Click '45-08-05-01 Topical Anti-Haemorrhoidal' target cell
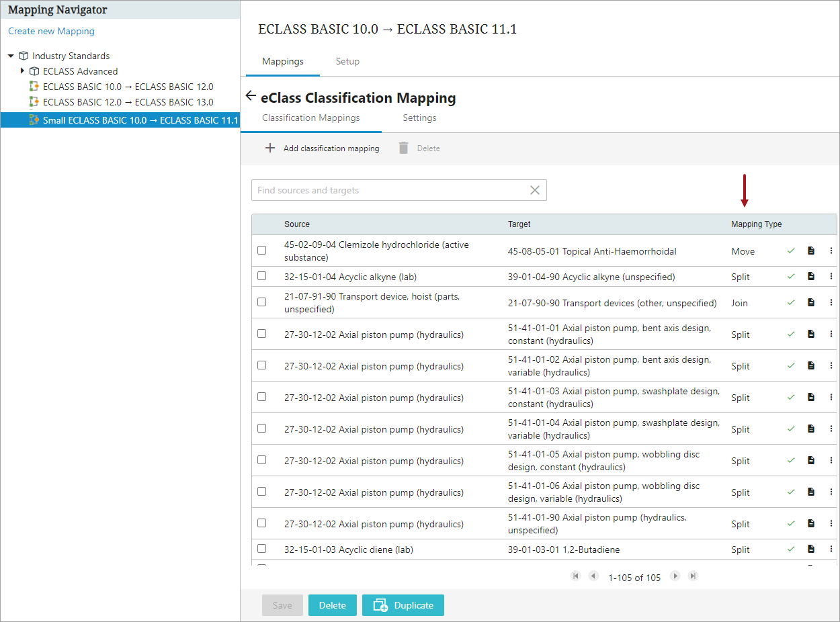 point(592,251)
